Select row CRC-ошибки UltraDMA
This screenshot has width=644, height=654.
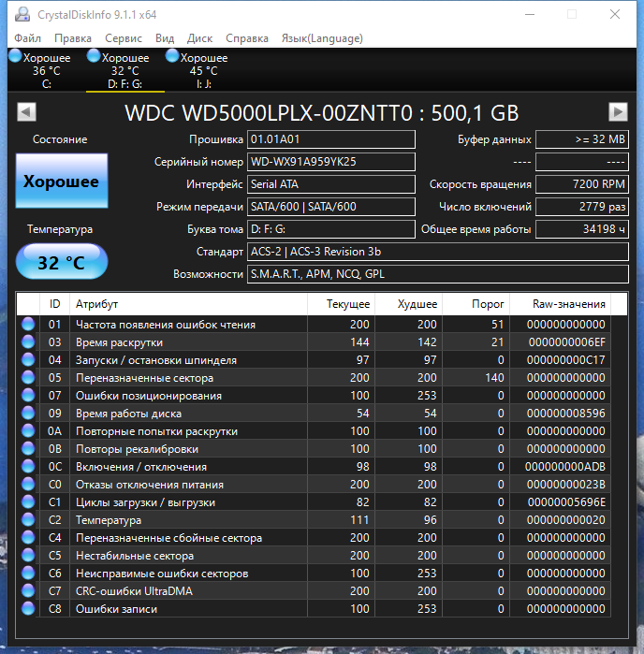[x=314, y=591]
